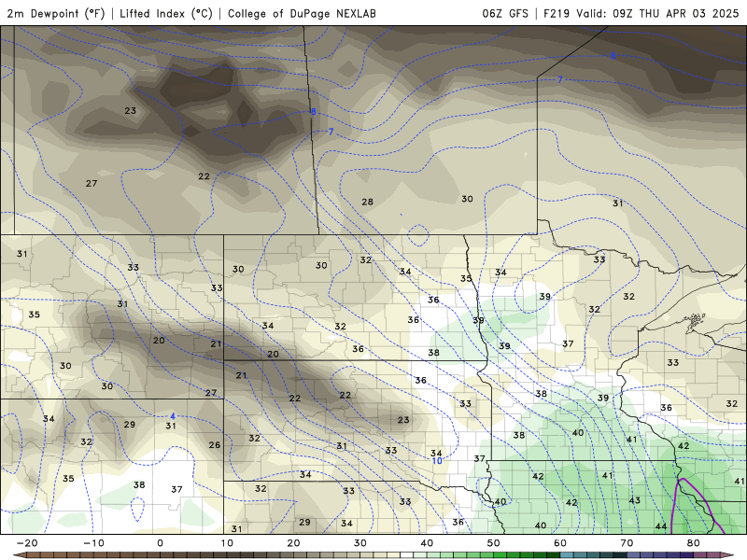The height and width of the screenshot is (560, 747).
Task: Click the color scale's "-20" tick label
Action: [x=27, y=543]
